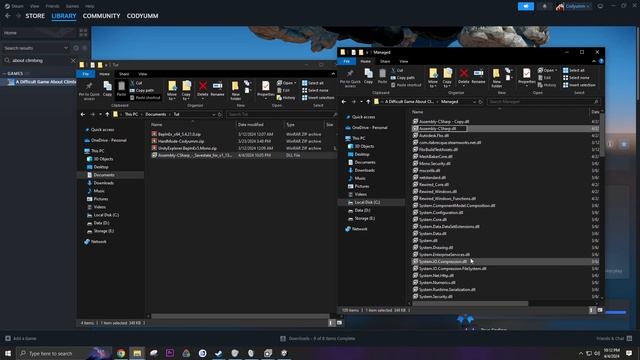
Task: Go back in Managed window navigation
Action: pos(344,102)
